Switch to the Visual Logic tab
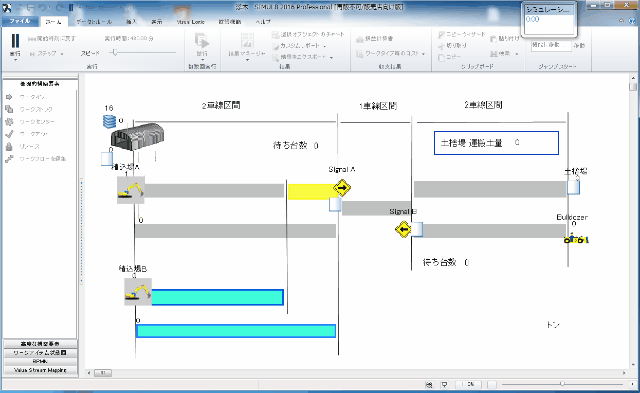Image resolution: width=640 pixels, height=393 pixels. pyautogui.click(x=191, y=22)
